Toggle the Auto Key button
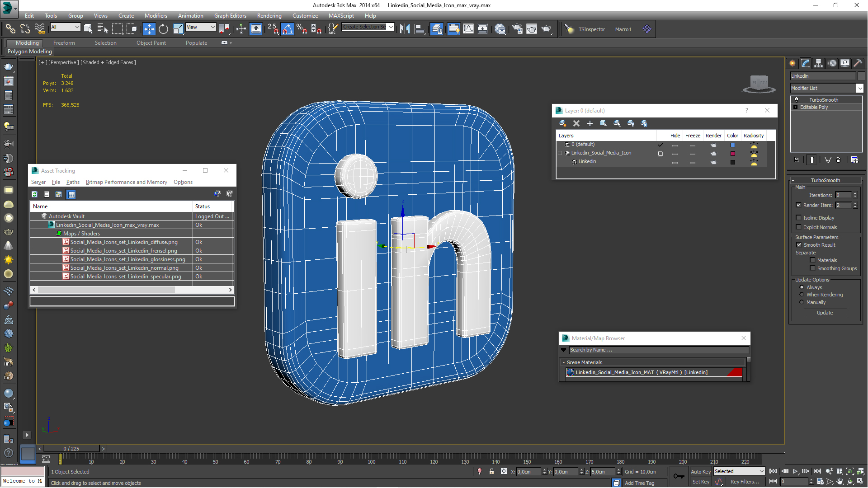The image size is (868, 488). tap(701, 471)
